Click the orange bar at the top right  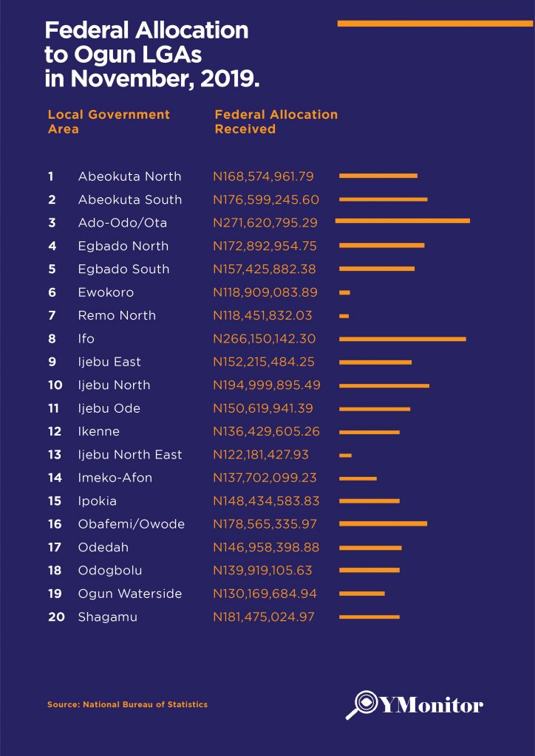point(435,24)
